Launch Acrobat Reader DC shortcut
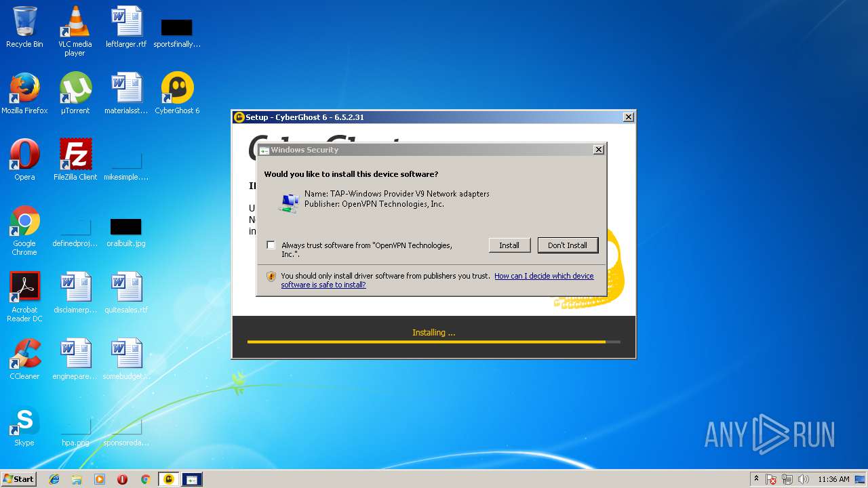868x488 pixels. 24,297
